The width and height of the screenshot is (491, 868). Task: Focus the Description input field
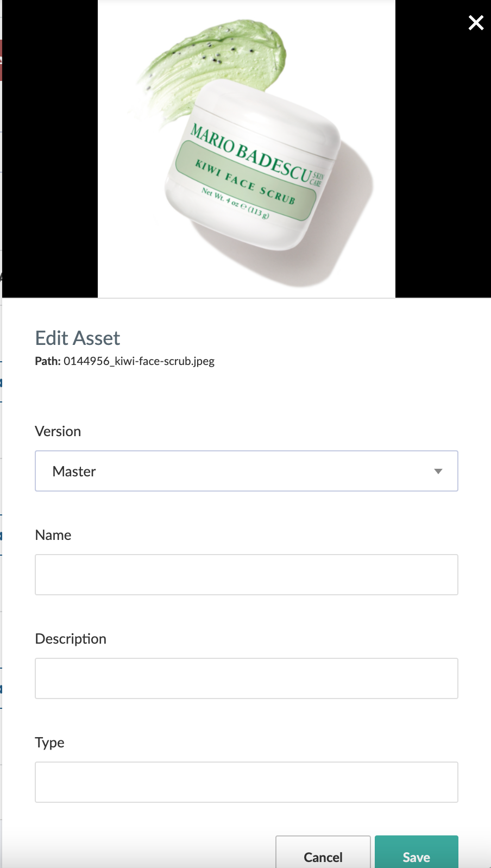247,678
